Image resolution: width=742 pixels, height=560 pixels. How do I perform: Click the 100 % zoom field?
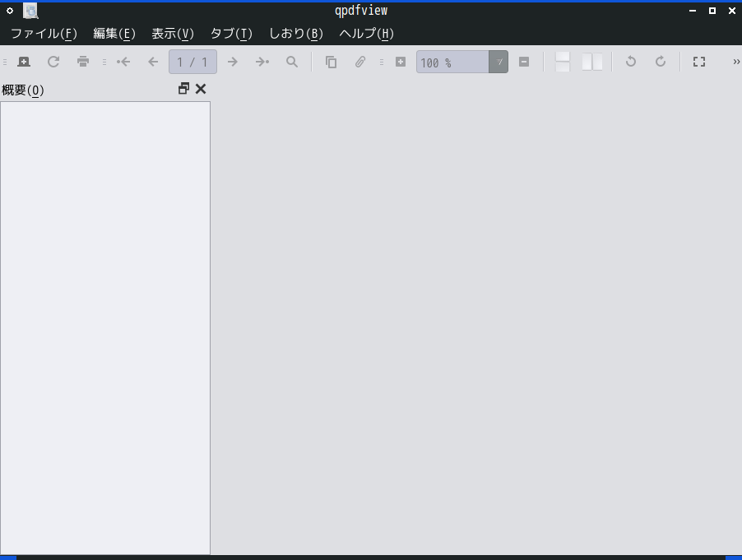(x=452, y=62)
